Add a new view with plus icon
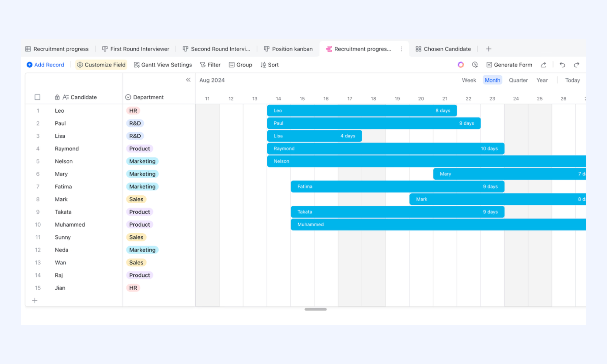Viewport: 607px width, 364px height. point(489,49)
